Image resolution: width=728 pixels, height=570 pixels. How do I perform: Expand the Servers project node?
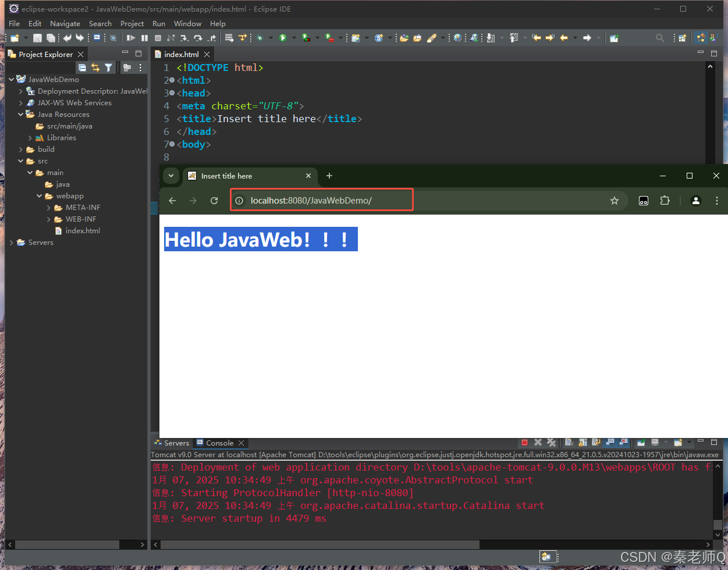pyautogui.click(x=12, y=243)
